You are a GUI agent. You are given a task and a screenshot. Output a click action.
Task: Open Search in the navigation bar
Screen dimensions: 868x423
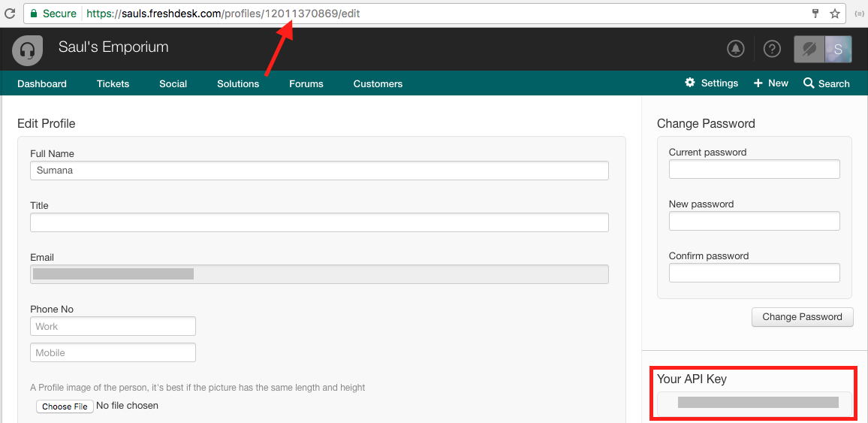pyautogui.click(x=827, y=83)
